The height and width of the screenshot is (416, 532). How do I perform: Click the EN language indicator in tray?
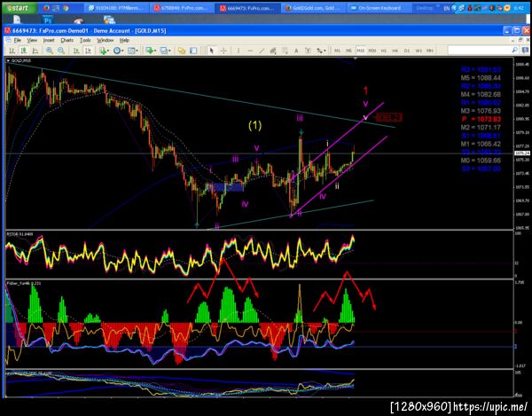tap(447, 8)
